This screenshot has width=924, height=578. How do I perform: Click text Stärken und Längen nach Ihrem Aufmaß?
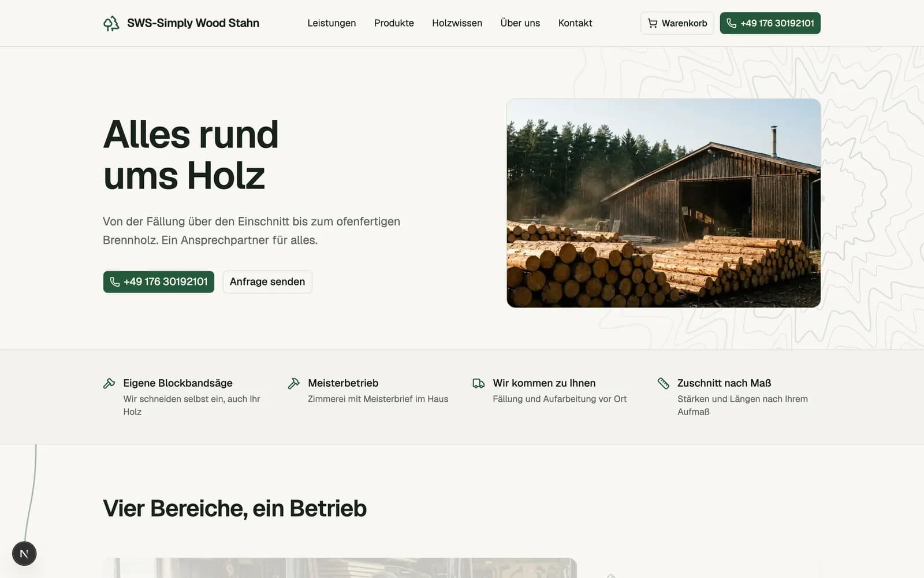point(743,405)
